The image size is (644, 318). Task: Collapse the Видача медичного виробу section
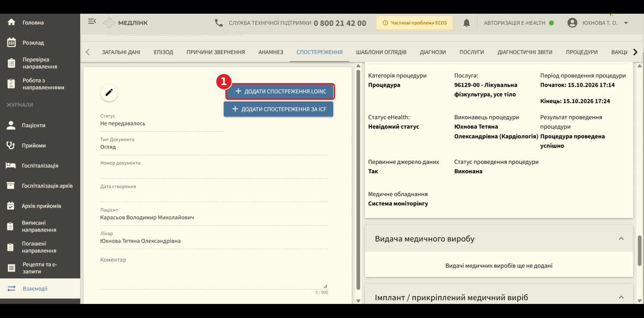[x=621, y=238]
